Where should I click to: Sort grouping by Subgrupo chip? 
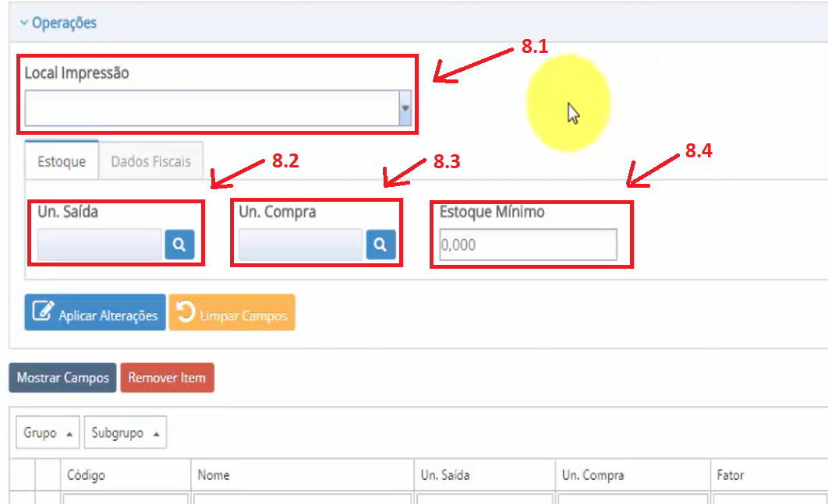[126, 433]
